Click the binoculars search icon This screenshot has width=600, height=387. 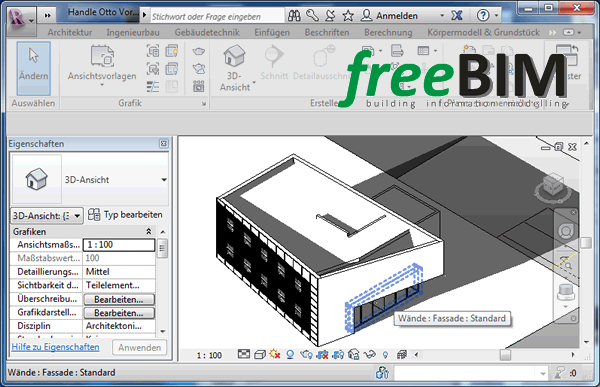pos(294,16)
